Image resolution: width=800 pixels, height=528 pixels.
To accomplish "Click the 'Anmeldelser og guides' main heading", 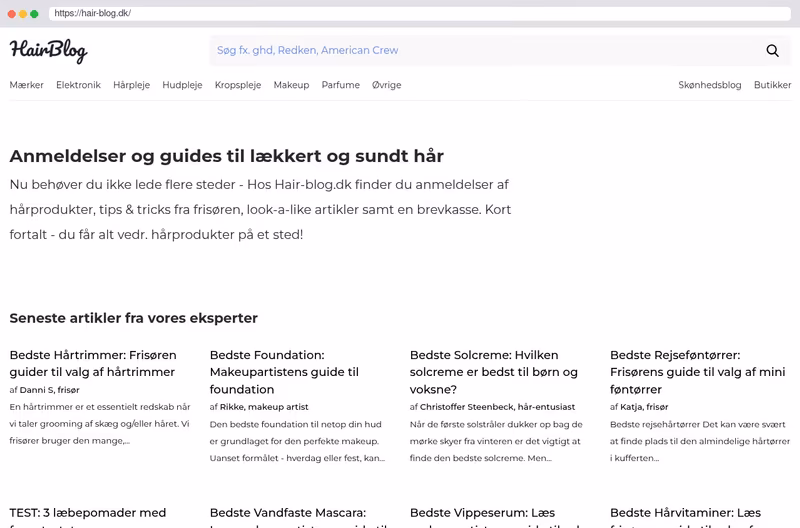I will 227,156.
